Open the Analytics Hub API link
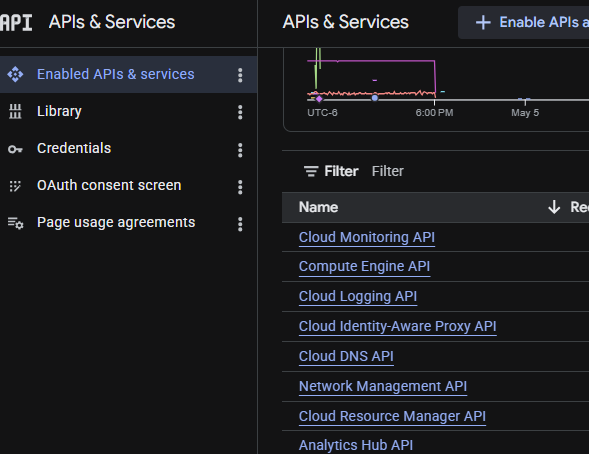This screenshot has height=454, width=589. coord(356,445)
